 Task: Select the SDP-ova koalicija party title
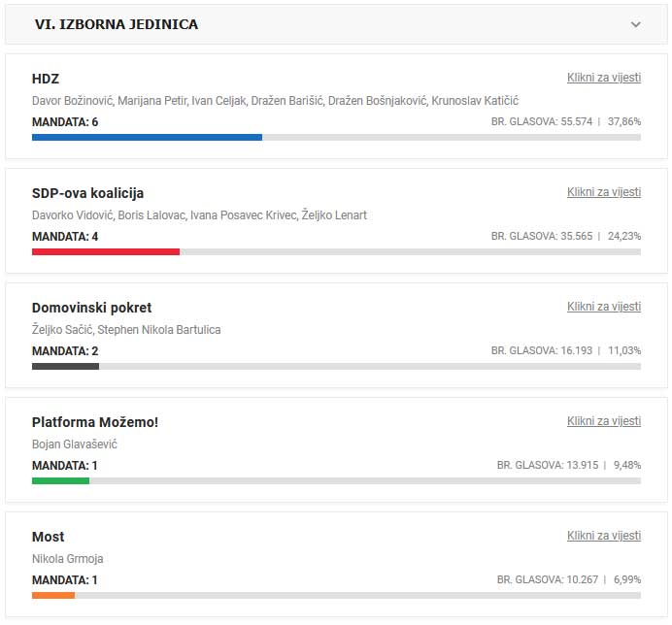click(x=87, y=193)
